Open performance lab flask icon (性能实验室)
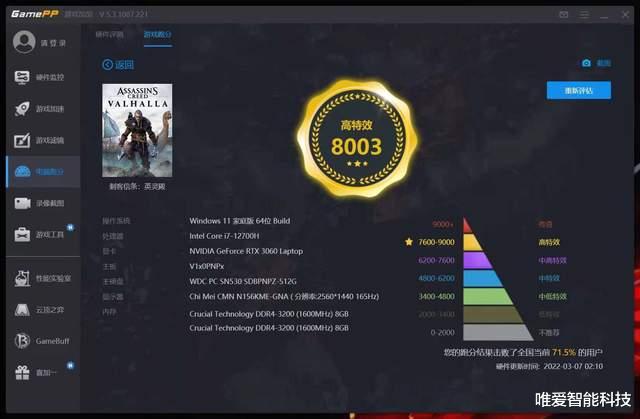The image size is (640, 419). (22, 278)
